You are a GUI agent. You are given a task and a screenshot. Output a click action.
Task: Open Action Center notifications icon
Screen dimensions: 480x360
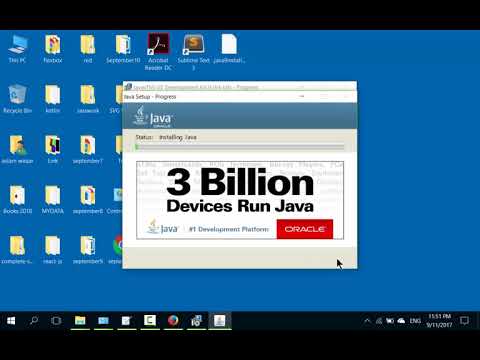coord(464,321)
